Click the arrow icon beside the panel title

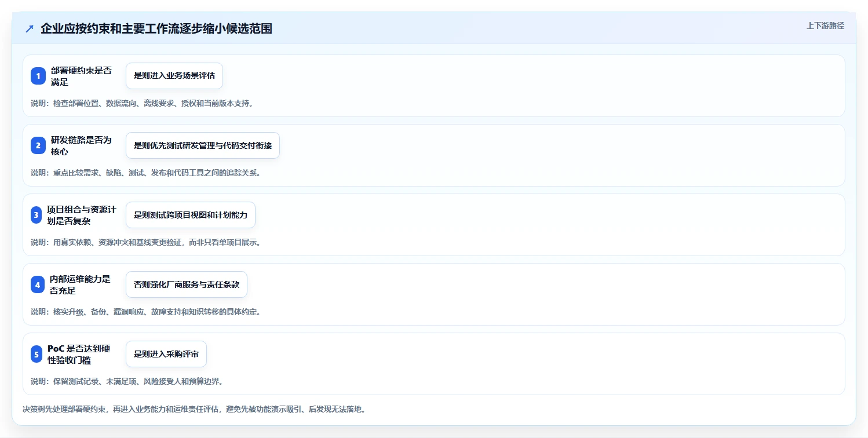pyautogui.click(x=30, y=29)
